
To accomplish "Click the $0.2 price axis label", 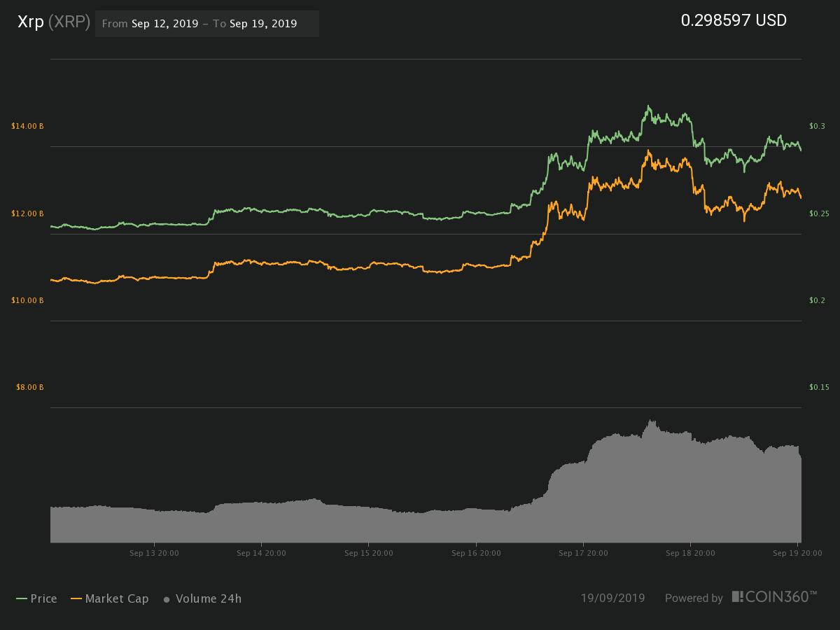I will pos(818,300).
